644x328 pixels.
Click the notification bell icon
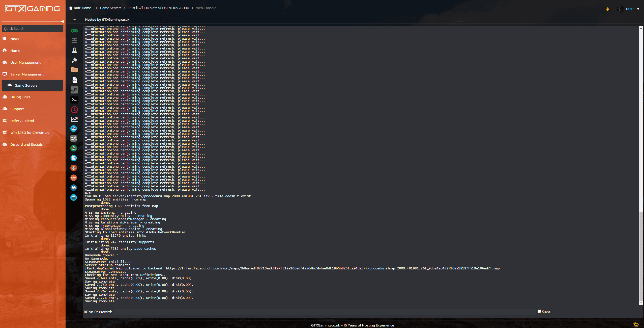(608, 9)
